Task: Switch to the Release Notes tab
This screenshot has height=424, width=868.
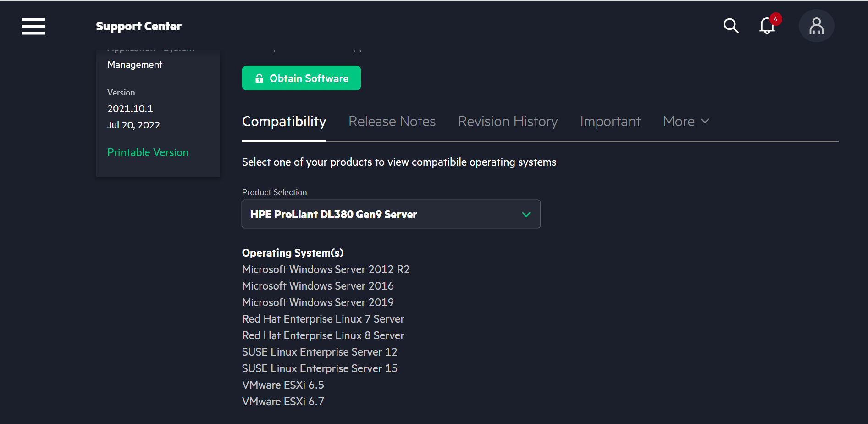Action: [x=392, y=122]
